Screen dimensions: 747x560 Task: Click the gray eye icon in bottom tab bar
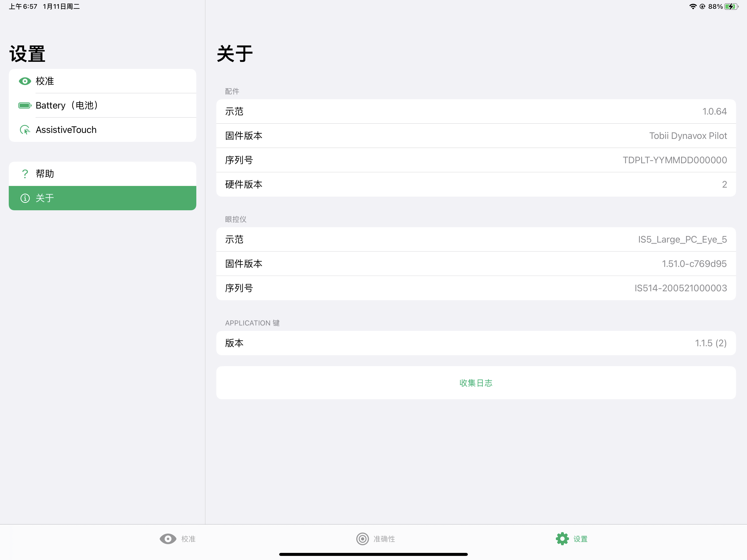pos(168,539)
